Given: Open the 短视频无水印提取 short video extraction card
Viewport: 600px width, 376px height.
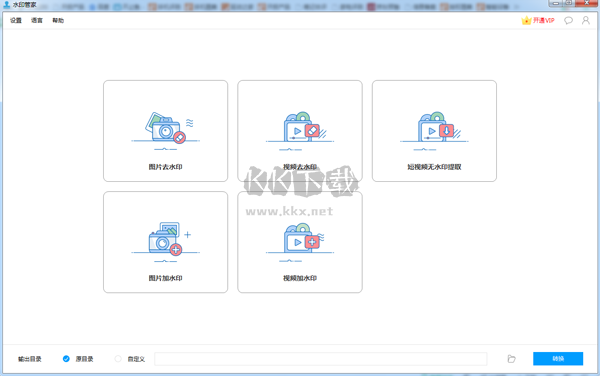Looking at the screenshot, I should click(x=434, y=131).
